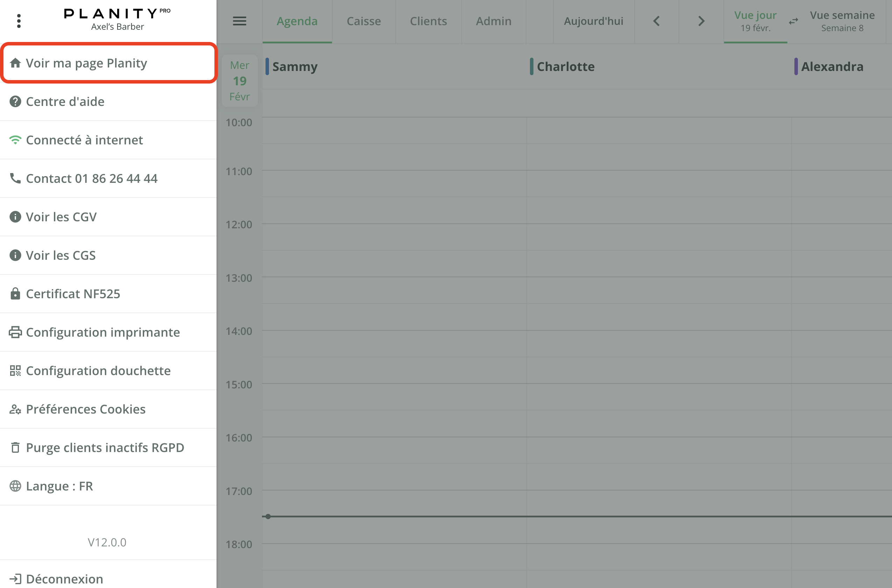892x588 pixels.
Task: Select Vue jour 19 févr. view
Action: (755, 21)
